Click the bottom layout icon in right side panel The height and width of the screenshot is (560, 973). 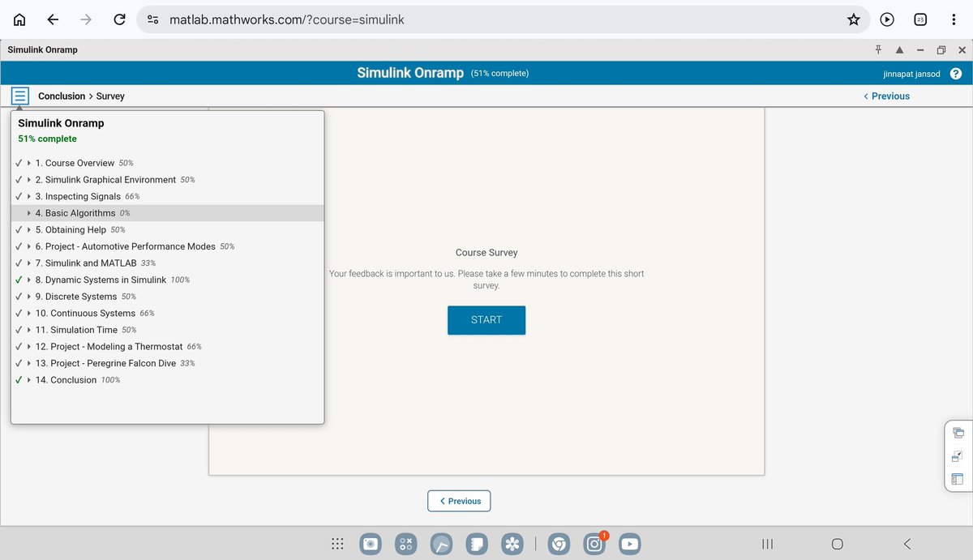click(x=958, y=479)
